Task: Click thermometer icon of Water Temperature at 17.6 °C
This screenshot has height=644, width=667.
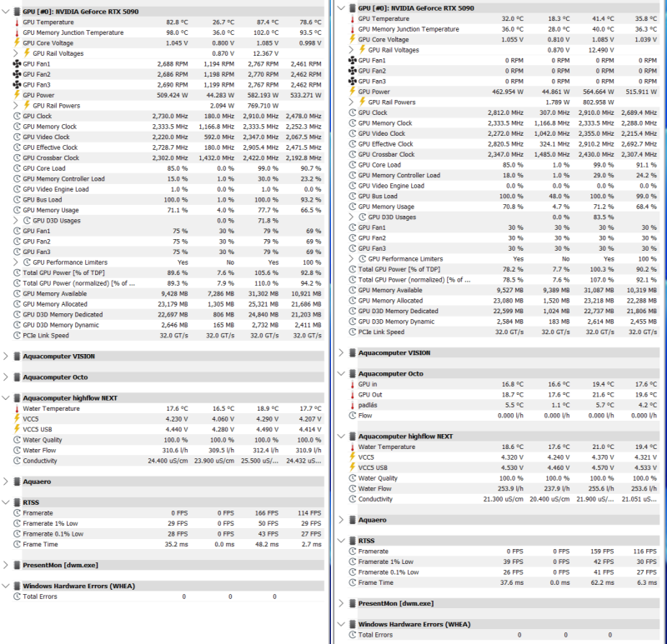Action: (17, 408)
